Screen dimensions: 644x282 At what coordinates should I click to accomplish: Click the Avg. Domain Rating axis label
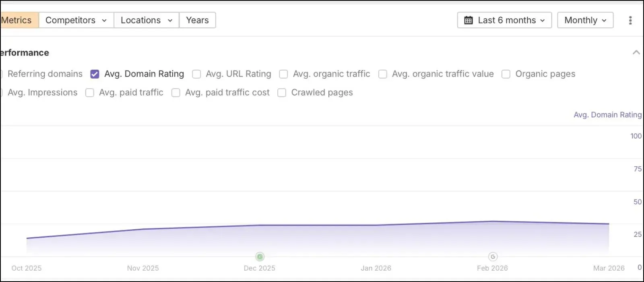click(607, 115)
